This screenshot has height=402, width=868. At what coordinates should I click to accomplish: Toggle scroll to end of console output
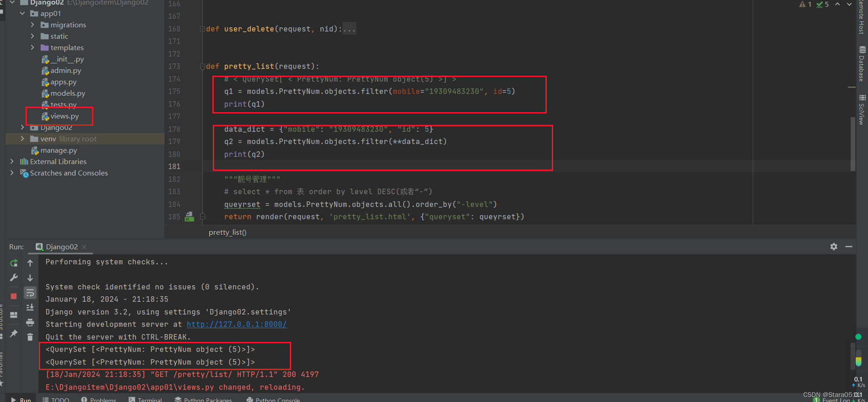(30, 307)
